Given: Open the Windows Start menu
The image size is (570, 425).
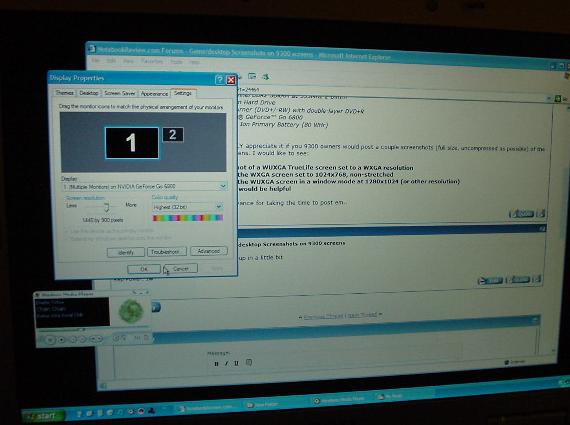Looking at the screenshot, I should tap(44, 416).
